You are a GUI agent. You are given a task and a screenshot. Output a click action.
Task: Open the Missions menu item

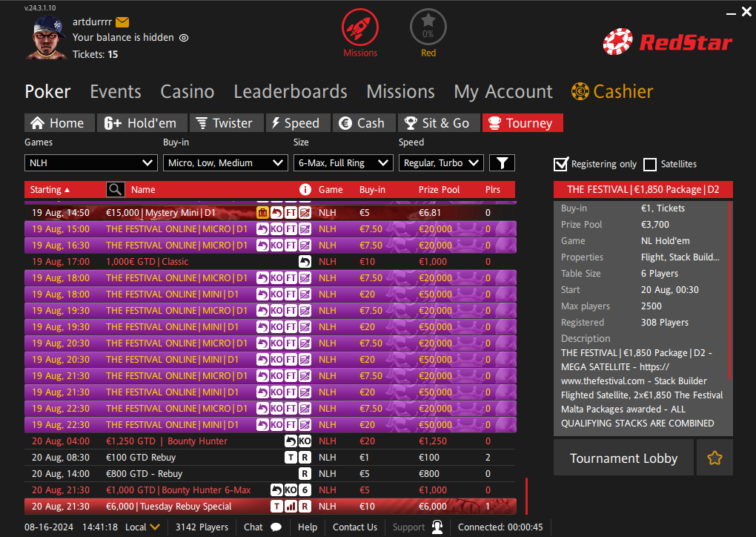click(x=400, y=92)
